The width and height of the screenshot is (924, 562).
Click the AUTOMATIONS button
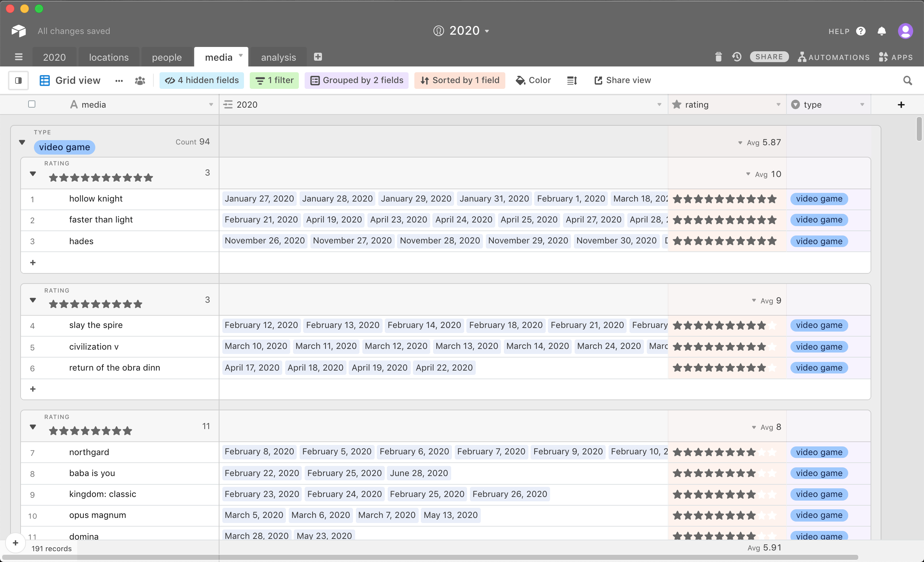coord(833,57)
